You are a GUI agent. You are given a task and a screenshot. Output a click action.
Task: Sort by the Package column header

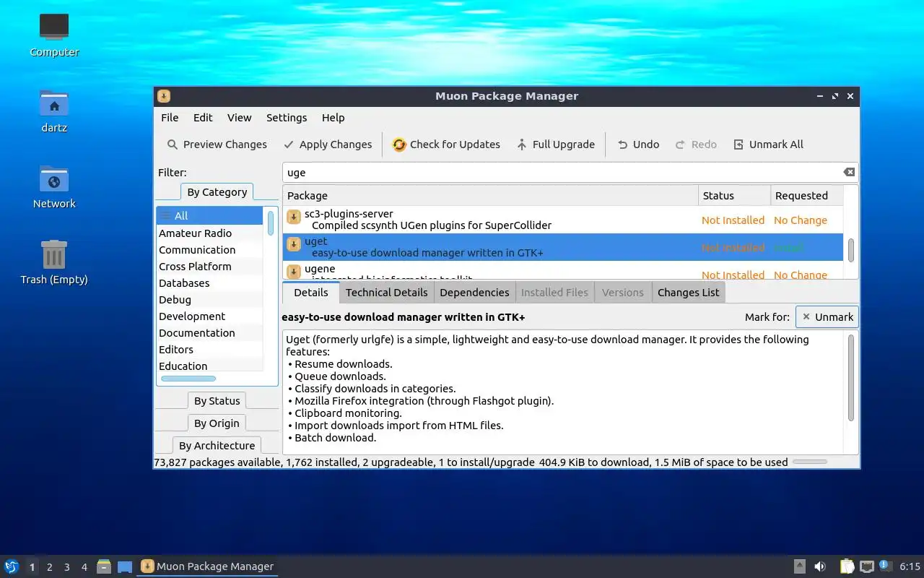click(x=491, y=196)
